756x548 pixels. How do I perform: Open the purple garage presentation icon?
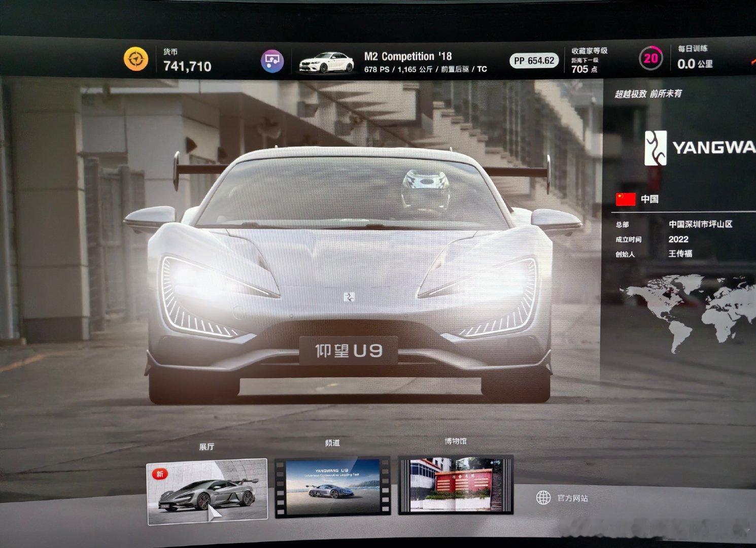click(x=272, y=62)
